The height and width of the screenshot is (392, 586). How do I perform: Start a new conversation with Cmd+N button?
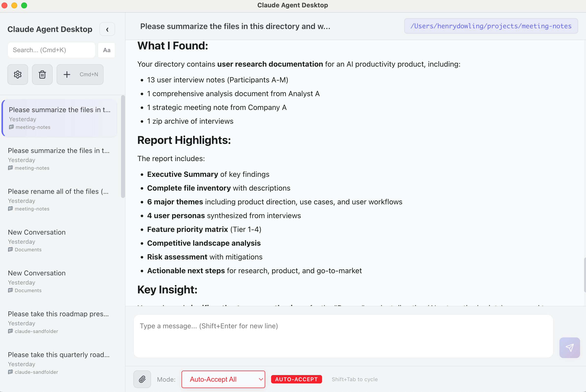click(x=80, y=74)
